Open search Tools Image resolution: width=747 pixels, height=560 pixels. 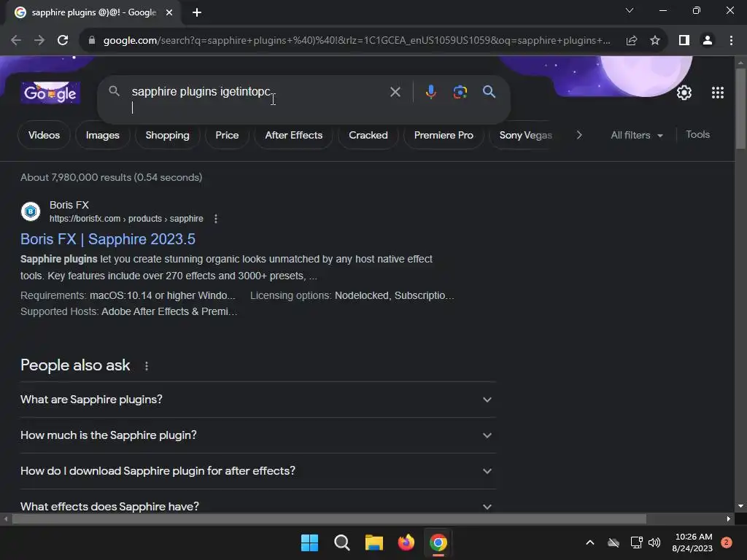697,135
